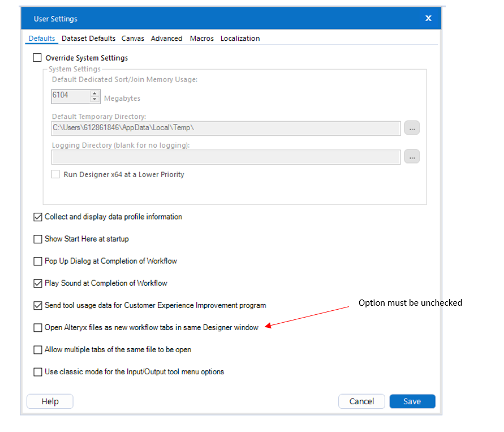The image size is (504, 432).
Task: Save the user settings
Action: pos(412,401)
